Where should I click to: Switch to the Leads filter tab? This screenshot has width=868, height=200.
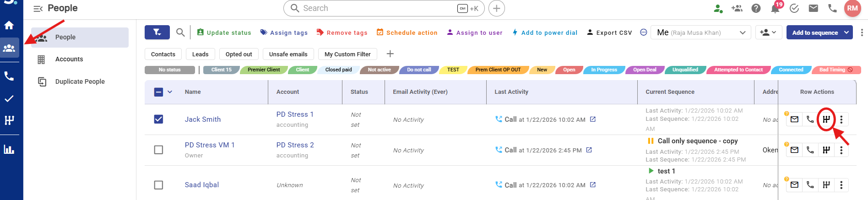tap(200, 54)
